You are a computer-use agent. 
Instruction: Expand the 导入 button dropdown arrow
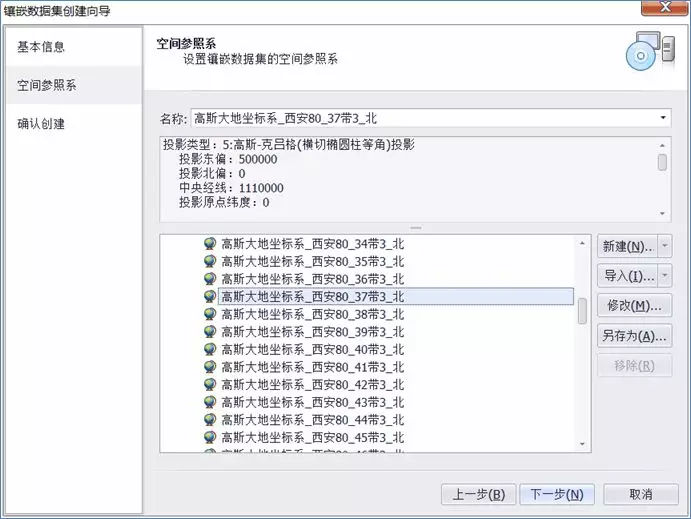[665, 276]
